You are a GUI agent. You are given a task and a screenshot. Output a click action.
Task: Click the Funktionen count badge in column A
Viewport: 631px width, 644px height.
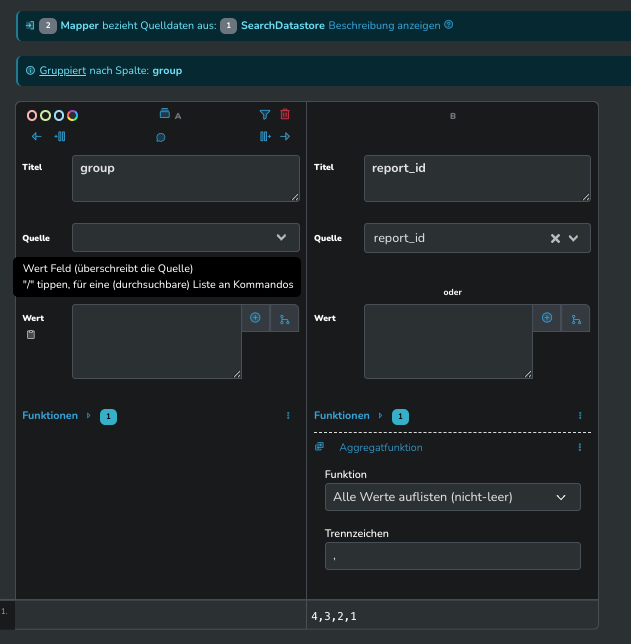click(108, 416)
